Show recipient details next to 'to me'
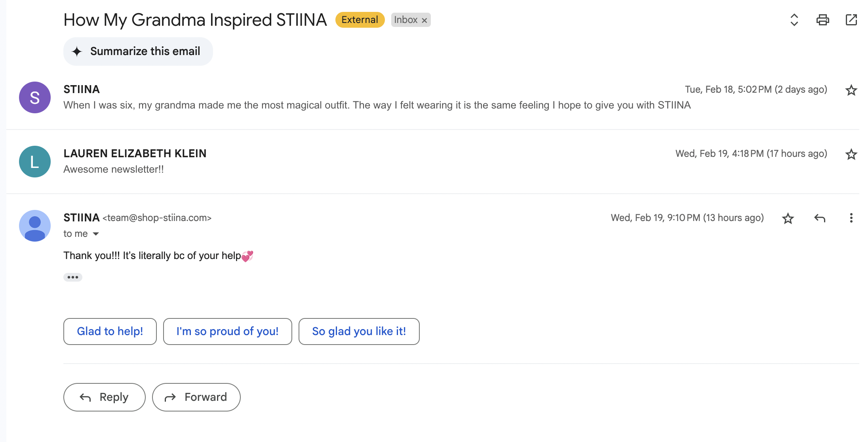 (96, 234)
